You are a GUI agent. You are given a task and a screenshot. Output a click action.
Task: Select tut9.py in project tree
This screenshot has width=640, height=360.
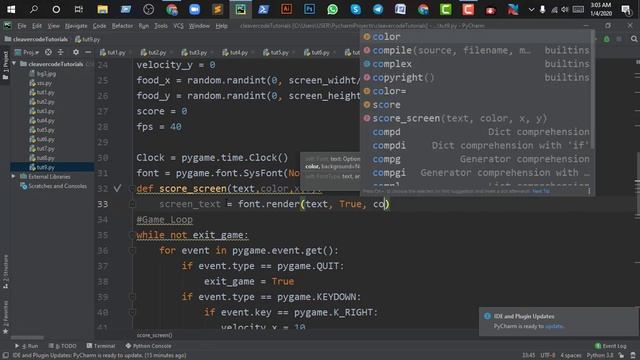45,167
